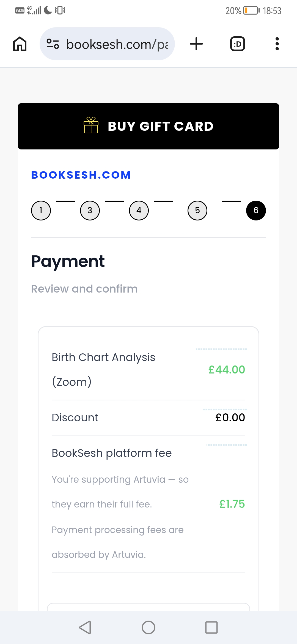Tap the Android home circle button
Screen dimensions: 297x644
(148, 627)
